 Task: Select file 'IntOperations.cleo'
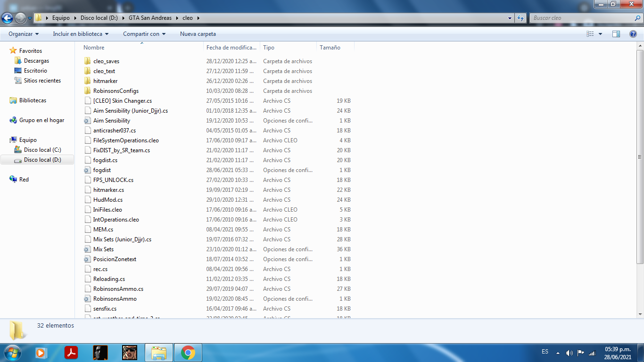pyautogui.click(x=116, y=220)
